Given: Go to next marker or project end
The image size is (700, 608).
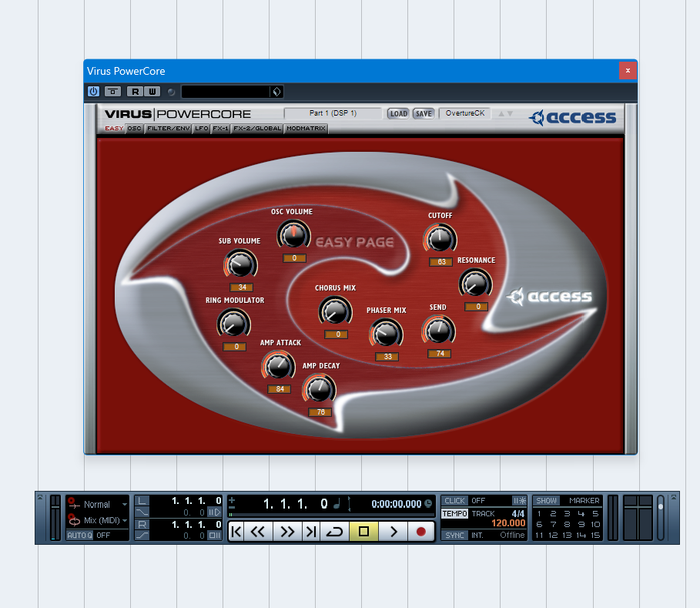Looking at the screenshot, I should [x=311, y=532].
